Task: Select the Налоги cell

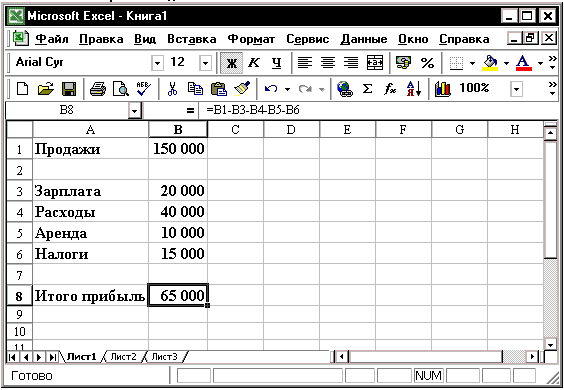Action: point(91,254)
